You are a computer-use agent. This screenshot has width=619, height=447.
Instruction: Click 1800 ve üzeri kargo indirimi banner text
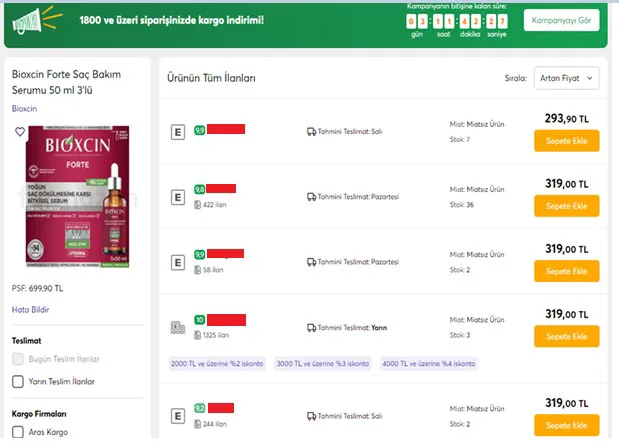(171, 20)
